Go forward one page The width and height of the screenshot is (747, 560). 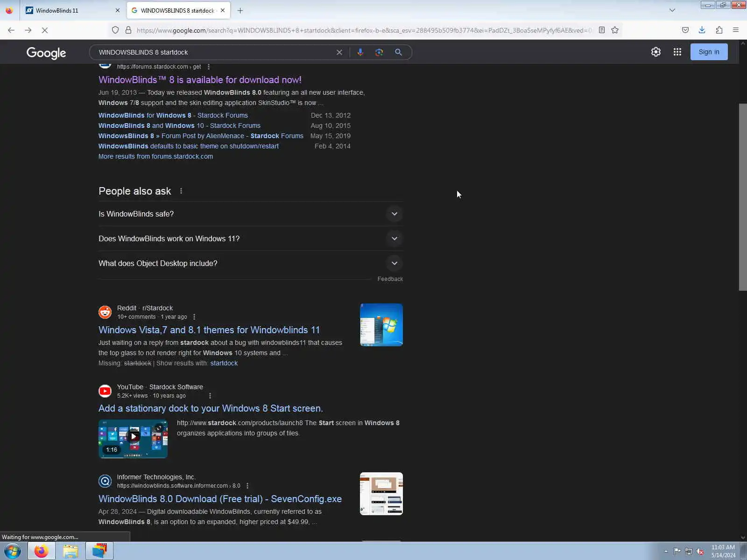click(x=28, y=30)
